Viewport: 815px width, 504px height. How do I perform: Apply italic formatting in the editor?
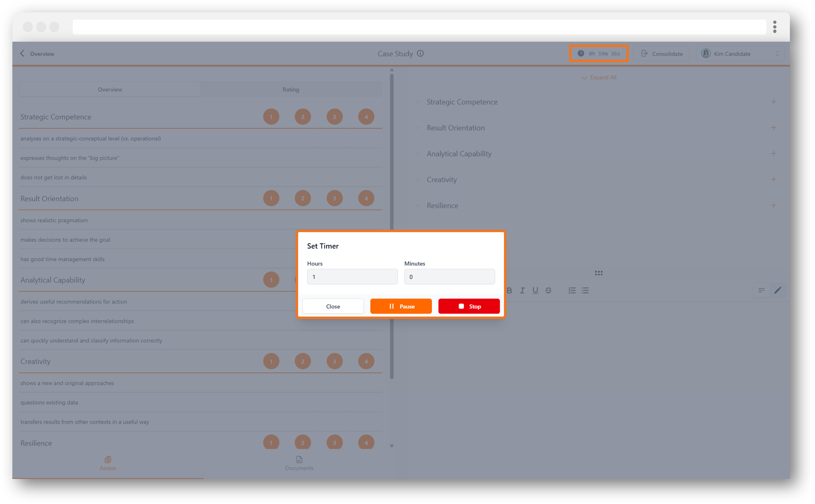pyautogui.click(x=522, y=290)
